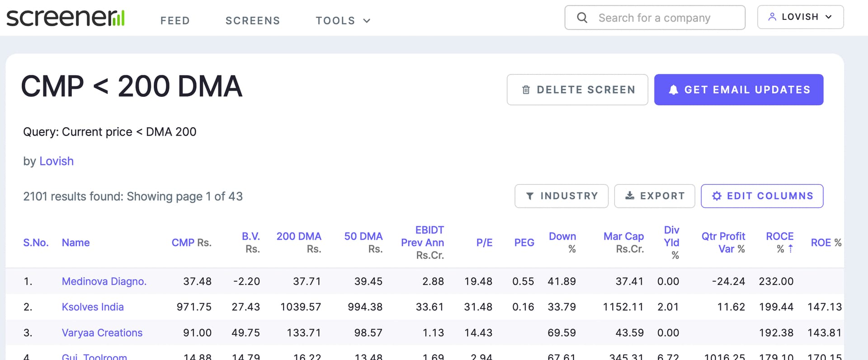Sort by ROCE % column header
Image resolution: width=868 pixels, height=360 pixels.
(x=780, y=243)
